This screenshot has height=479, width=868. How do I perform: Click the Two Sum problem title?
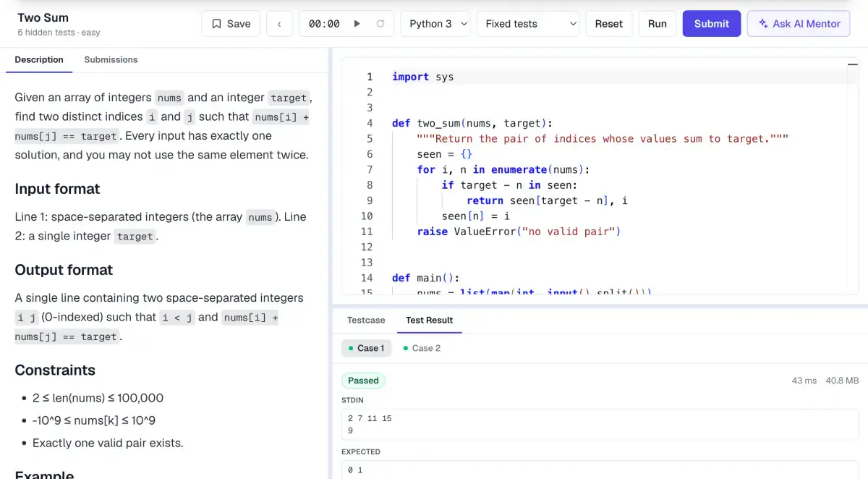pos(43,17)
